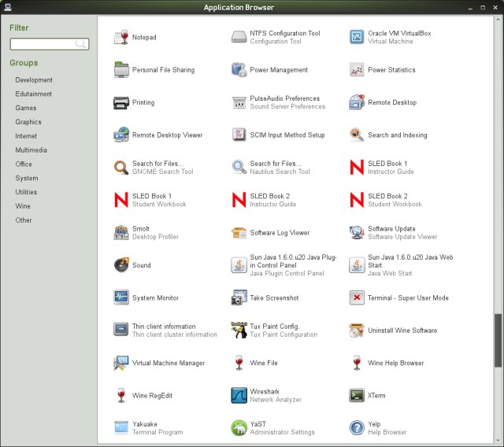Open Terminal - Super User Mode label
The height and width of the screenshot is (447, 504).
(x=408, y=298)
